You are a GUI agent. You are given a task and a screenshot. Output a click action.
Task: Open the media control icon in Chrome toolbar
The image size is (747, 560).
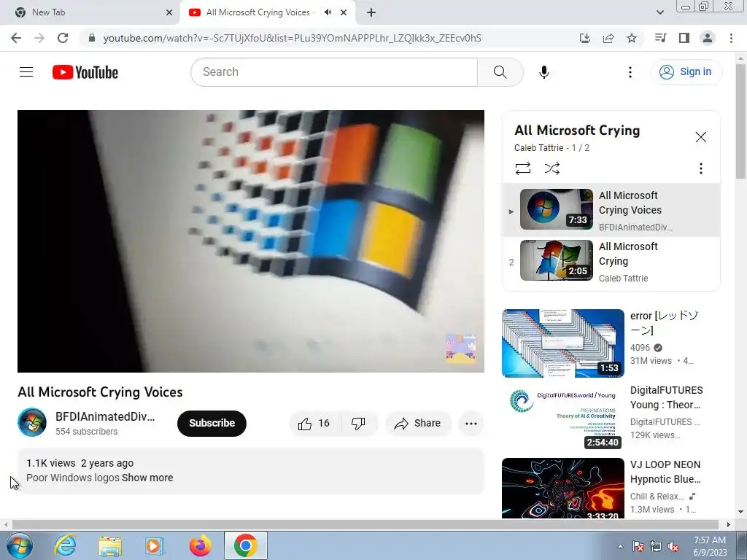[661, 38]
